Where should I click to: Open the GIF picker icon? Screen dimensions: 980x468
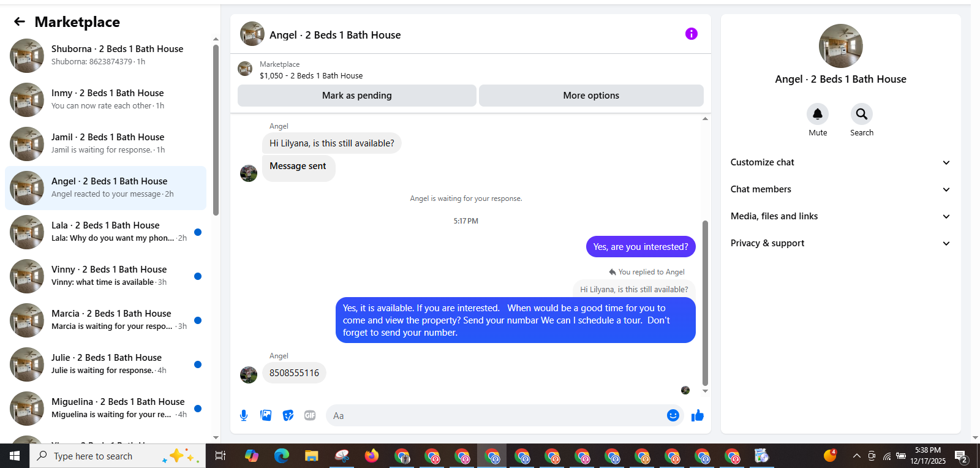click(310, 415)
